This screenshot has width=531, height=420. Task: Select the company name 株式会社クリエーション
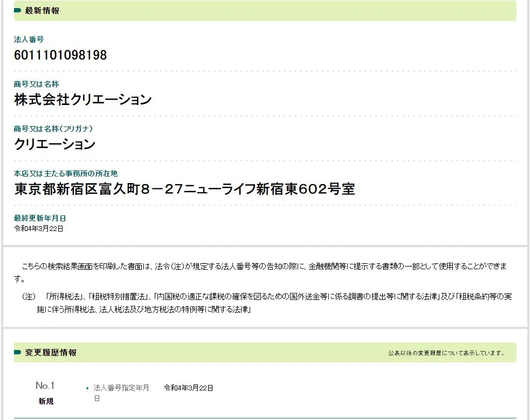[82, 100]
